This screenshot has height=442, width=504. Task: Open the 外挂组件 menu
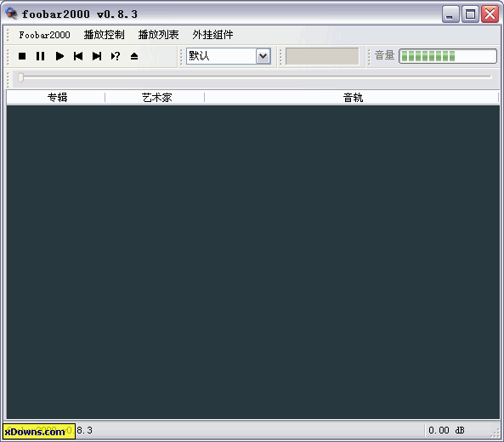212,35
